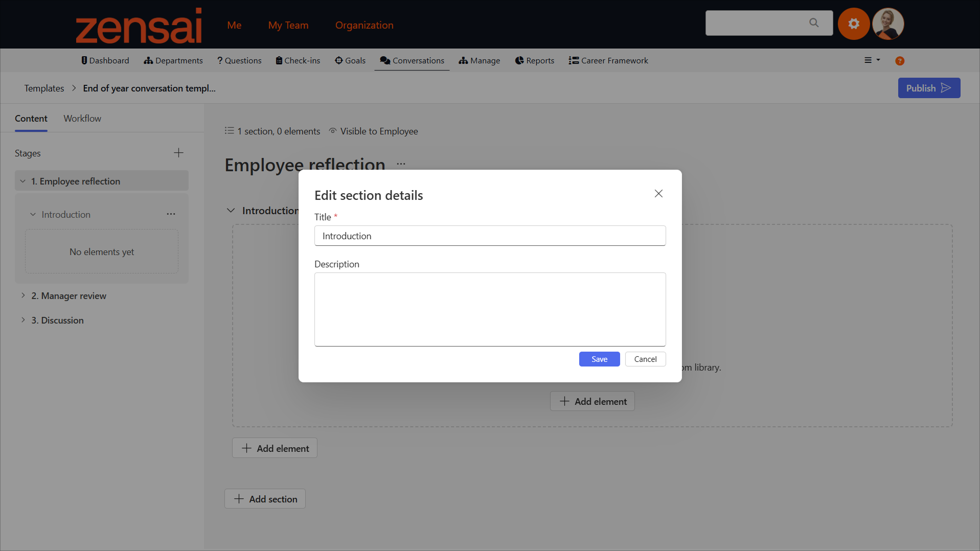The width and height of the screenshot is (980, 551).
Task: Click the zensai logo
Action: (139, 25)
